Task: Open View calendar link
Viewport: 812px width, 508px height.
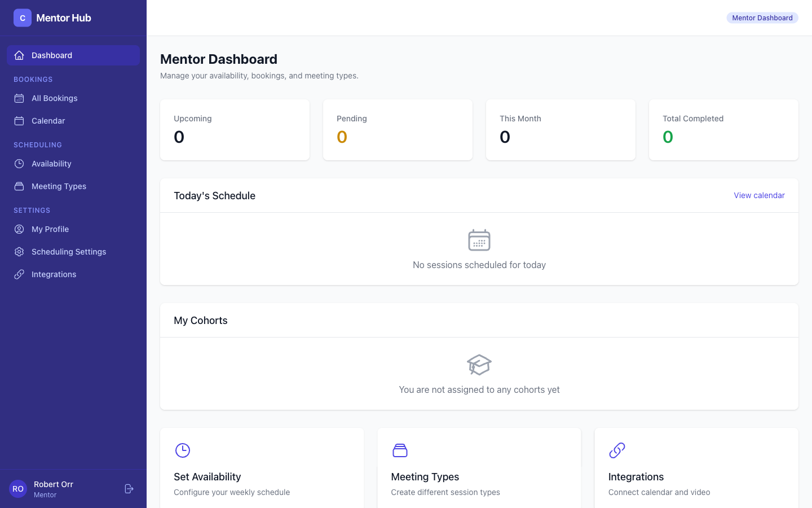Action: (x=759, y=195)
